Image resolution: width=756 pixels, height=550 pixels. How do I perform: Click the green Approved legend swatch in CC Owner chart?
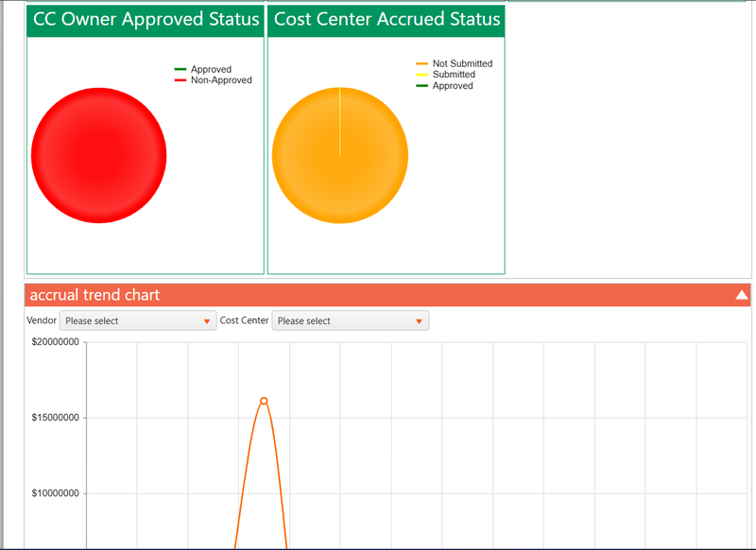tap(180, 69)
